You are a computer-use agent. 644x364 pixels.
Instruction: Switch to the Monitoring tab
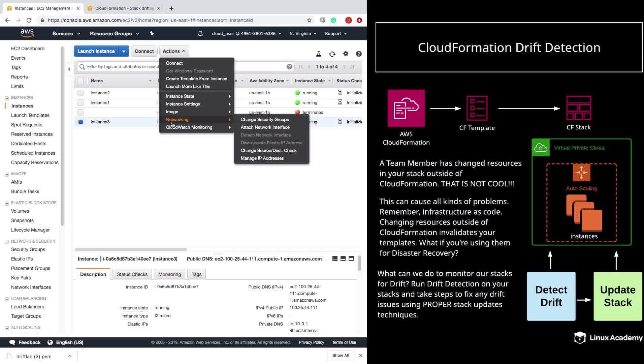(x=169, y=274)
